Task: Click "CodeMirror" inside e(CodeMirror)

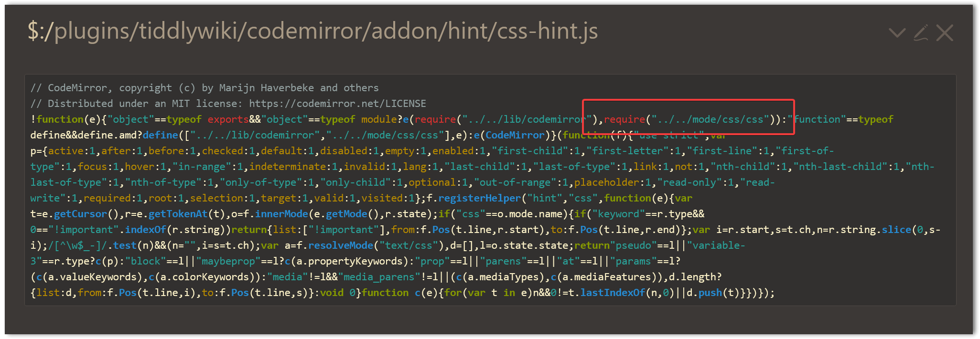Action: pos(515,135)
